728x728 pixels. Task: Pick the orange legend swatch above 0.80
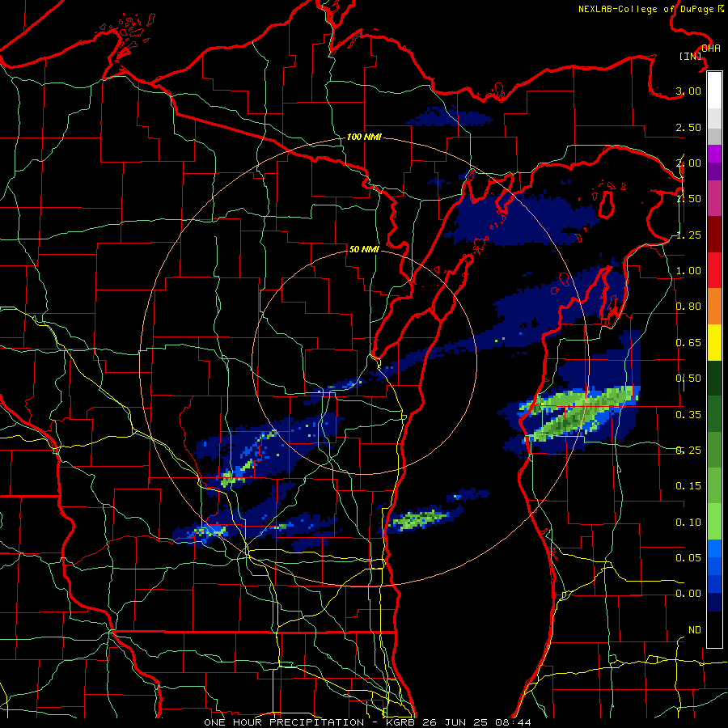[x=714, y=307]
